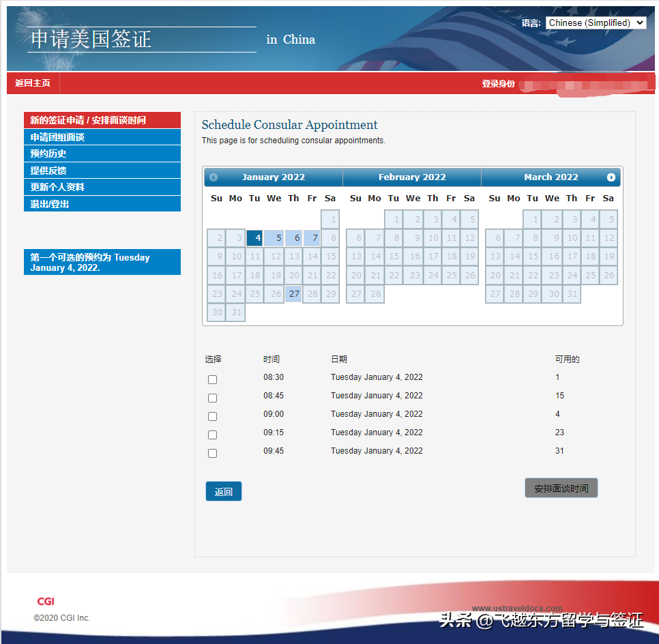659x644 pixels.
Task: Advance calendar to next month
Action: (x=611, y=177)
